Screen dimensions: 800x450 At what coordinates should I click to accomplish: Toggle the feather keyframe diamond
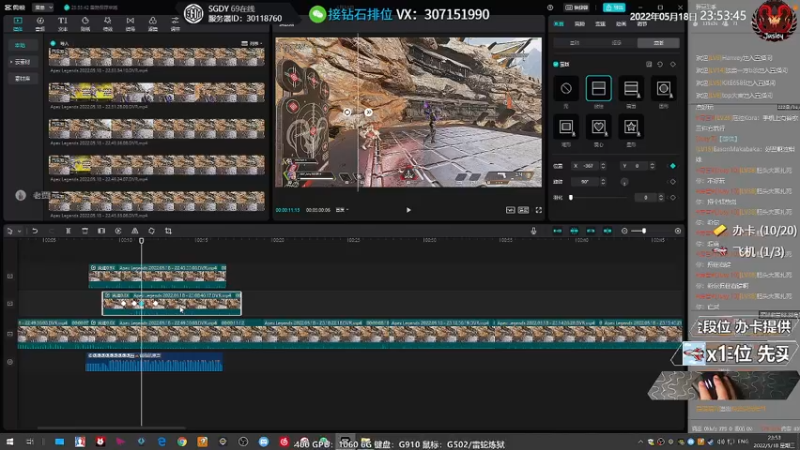[672, 197]
